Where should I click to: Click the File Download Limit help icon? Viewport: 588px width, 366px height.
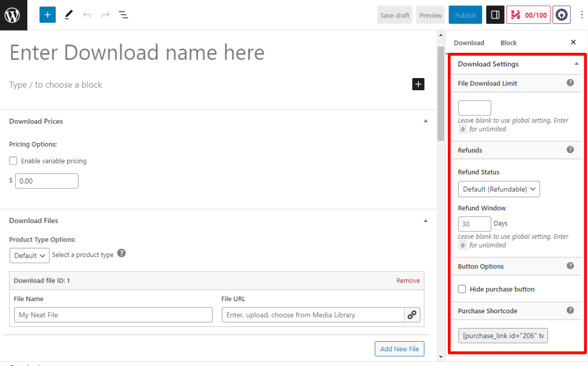(x=570, y=83)
